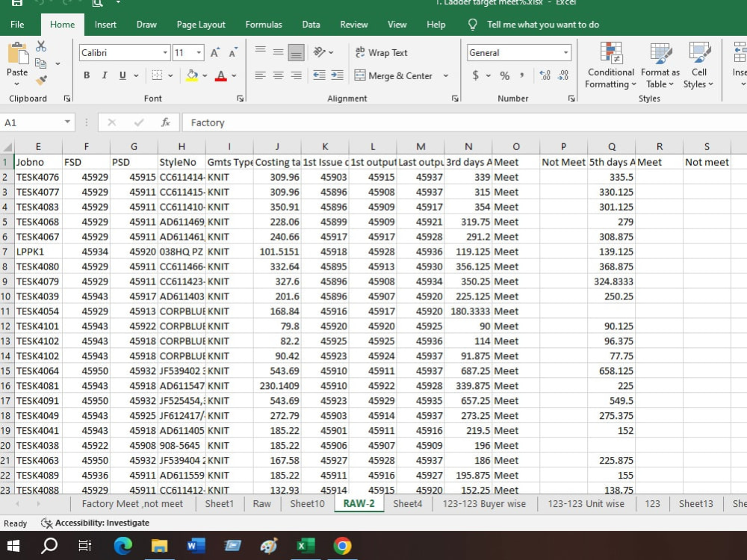
Task: Click Merge & Center button
Action: (394, 75)
